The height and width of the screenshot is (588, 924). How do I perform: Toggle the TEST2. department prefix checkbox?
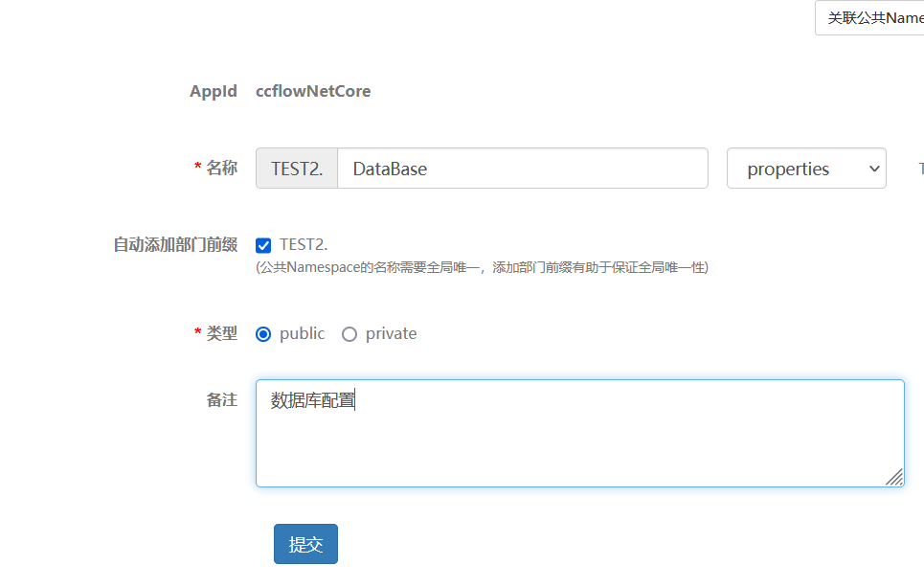[x=262, y=245]
